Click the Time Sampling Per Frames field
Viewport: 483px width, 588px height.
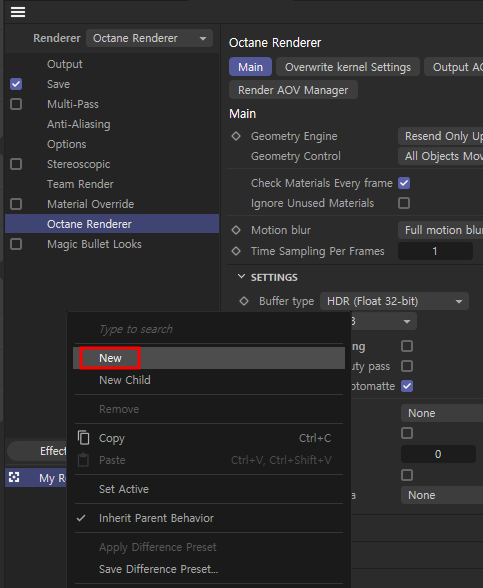coord(435,251)
